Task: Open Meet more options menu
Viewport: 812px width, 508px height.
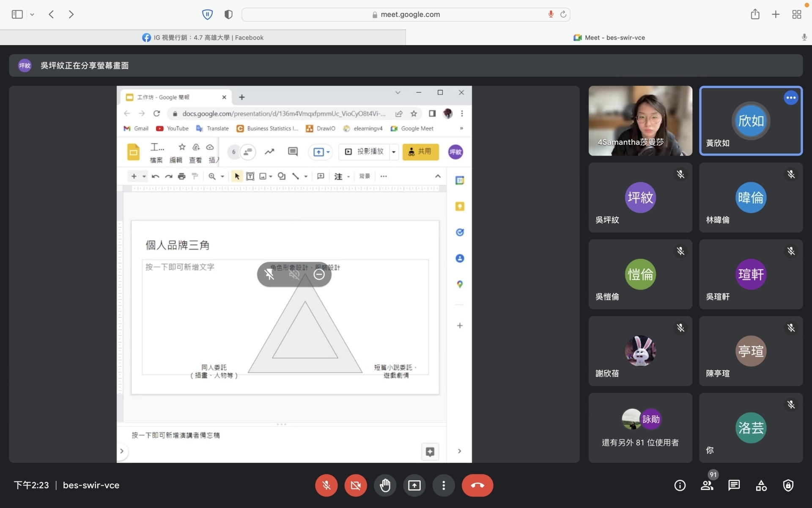Action: pos(444,485)
